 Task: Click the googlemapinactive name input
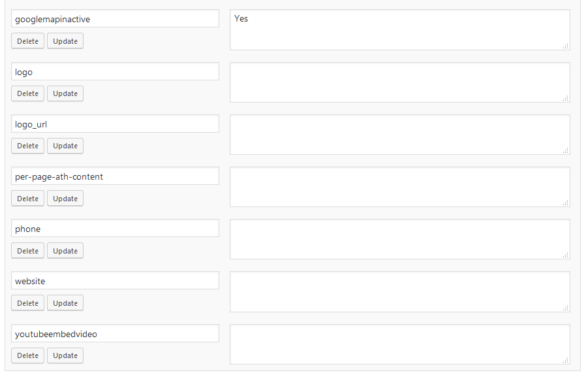click(115, 19)
